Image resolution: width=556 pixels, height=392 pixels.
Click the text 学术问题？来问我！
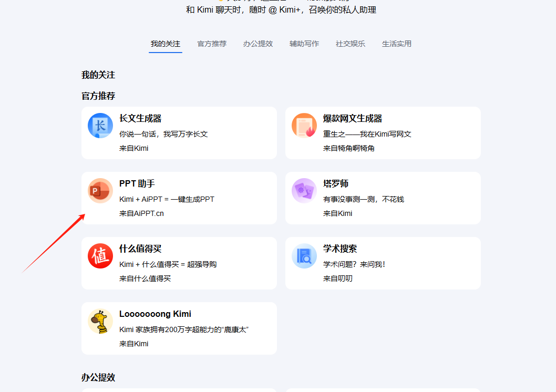(x=354, y=264)
